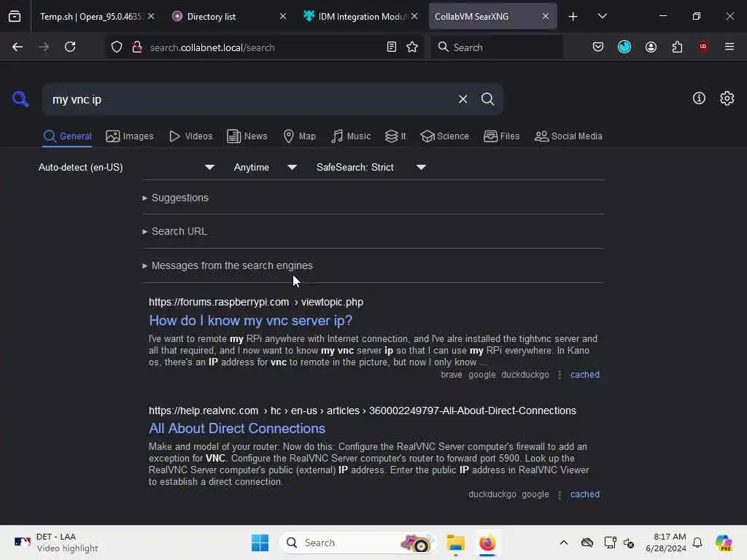The width and height of the screenshot is (747, 560).
Task: Open cached link for raspberrypi result
Action: click(584, 375)
